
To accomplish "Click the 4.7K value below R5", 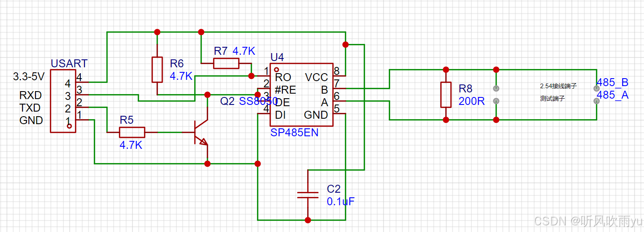I will pos(131,145).
